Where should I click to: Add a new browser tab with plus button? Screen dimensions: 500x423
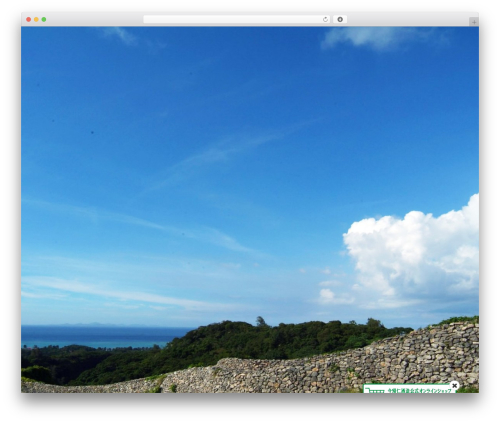click(x=474, y=22)
